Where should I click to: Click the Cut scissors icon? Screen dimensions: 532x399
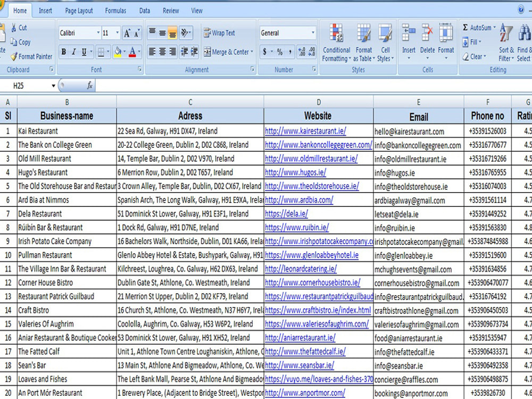(x=14, y=28)
